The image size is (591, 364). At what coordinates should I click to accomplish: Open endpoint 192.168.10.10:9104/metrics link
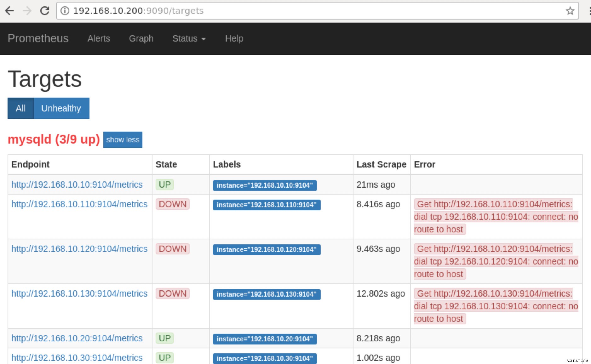(x=77, y=185)
